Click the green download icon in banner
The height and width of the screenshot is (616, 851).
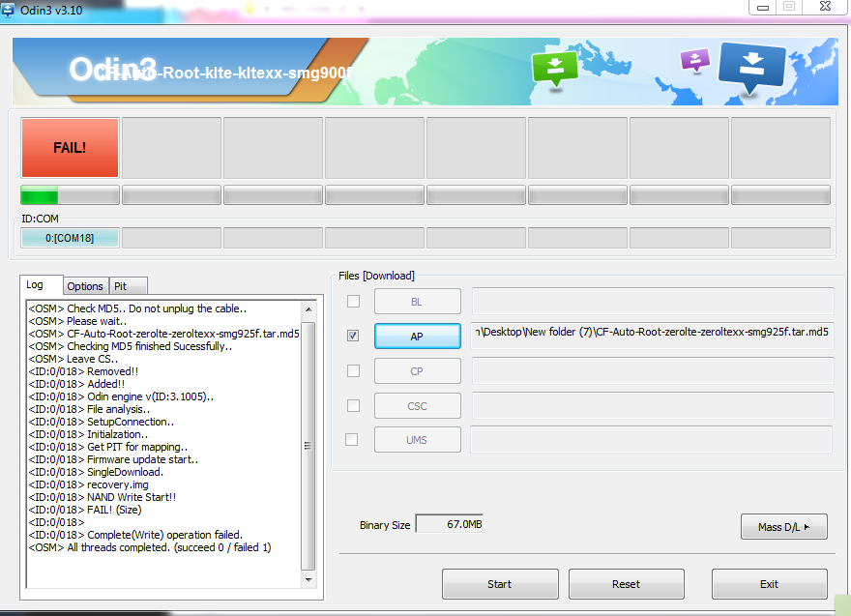coord(555,69)
